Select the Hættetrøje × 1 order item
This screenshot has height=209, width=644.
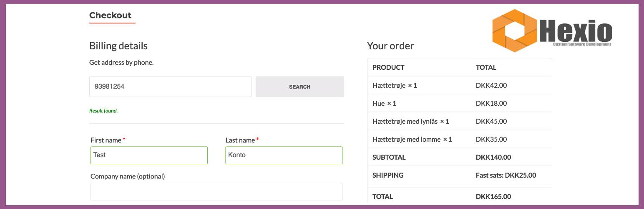pyautogui.click(x=395, y=85)
